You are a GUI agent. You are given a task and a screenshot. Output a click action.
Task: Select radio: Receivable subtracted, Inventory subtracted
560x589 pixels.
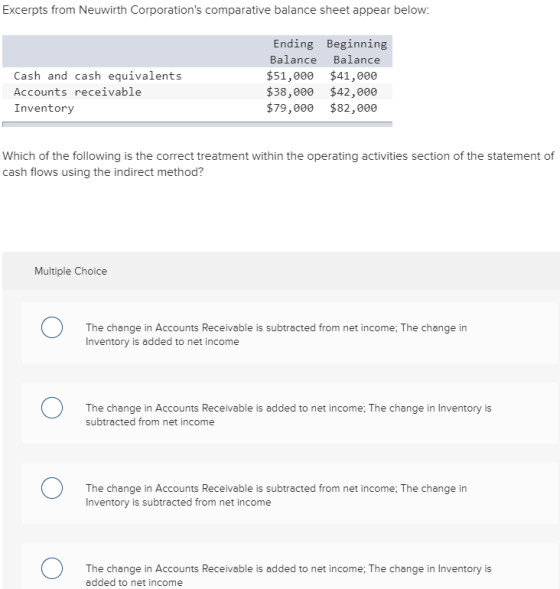(x=52, y=488)
